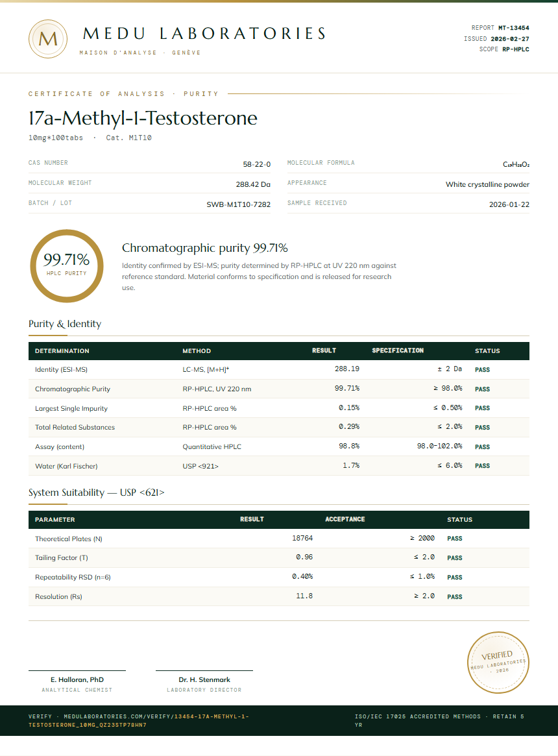Click the Medu Laboratories M logo

[48, 39]
